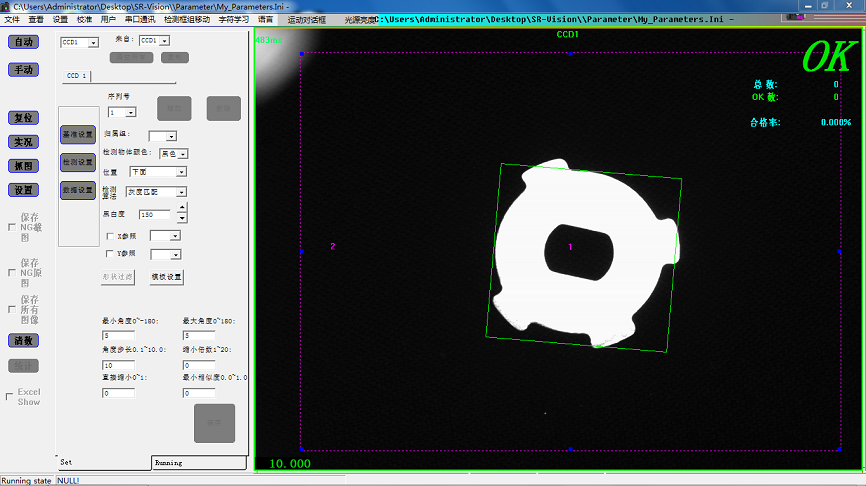Expand the 检测算法 grayscale matching dropdown

tap(181, 190)
